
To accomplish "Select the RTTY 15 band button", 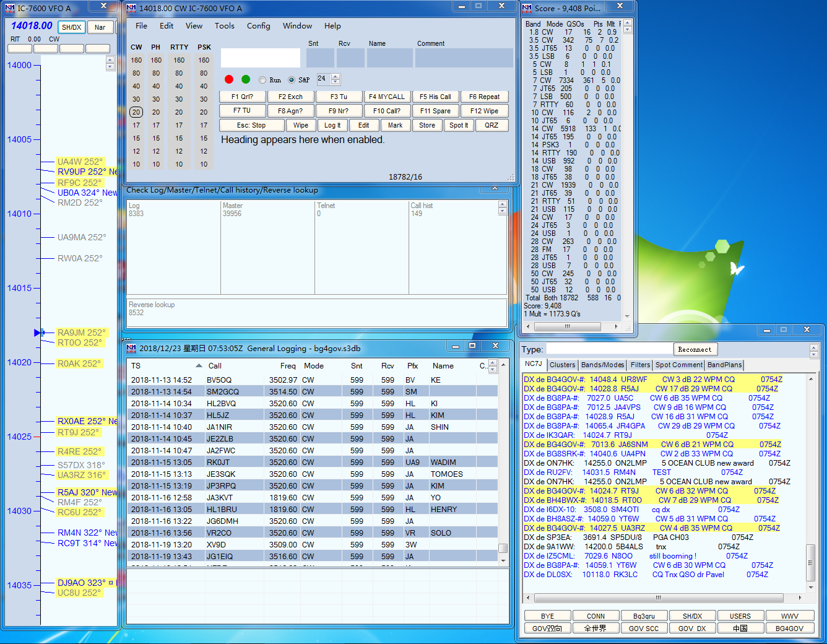I will [179, 138].
